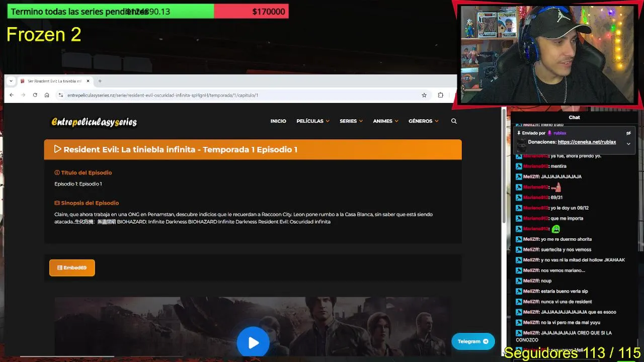Image resolution: width=644 pixels, height=362 pixels.
Task: Reload the page with the refresh icon
Action: pos(35,95)
